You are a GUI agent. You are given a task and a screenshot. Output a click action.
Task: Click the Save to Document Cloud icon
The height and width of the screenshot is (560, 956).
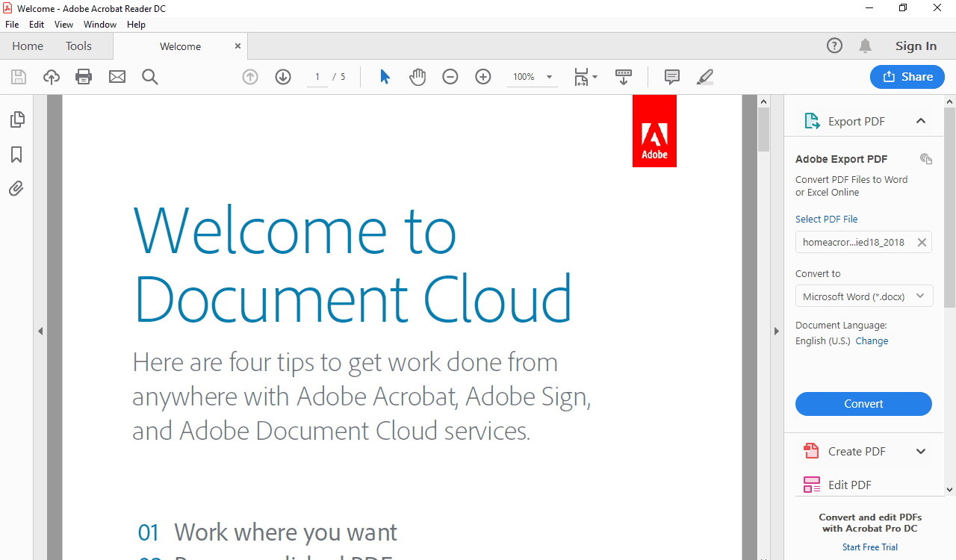(50, 76)
